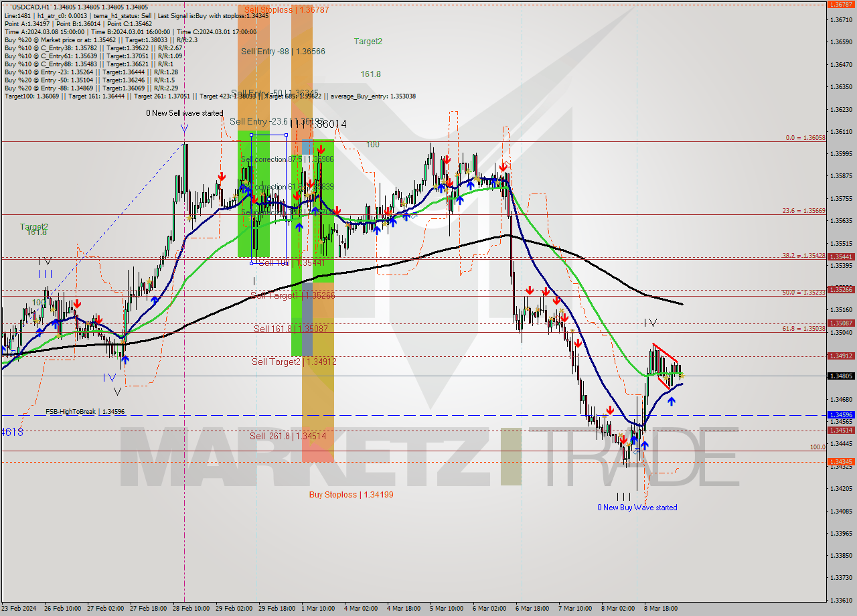Screen dimensions: 857x616
Task: Click the red 1.34912 price tag on axis
Action: click(x=840, y=356)
